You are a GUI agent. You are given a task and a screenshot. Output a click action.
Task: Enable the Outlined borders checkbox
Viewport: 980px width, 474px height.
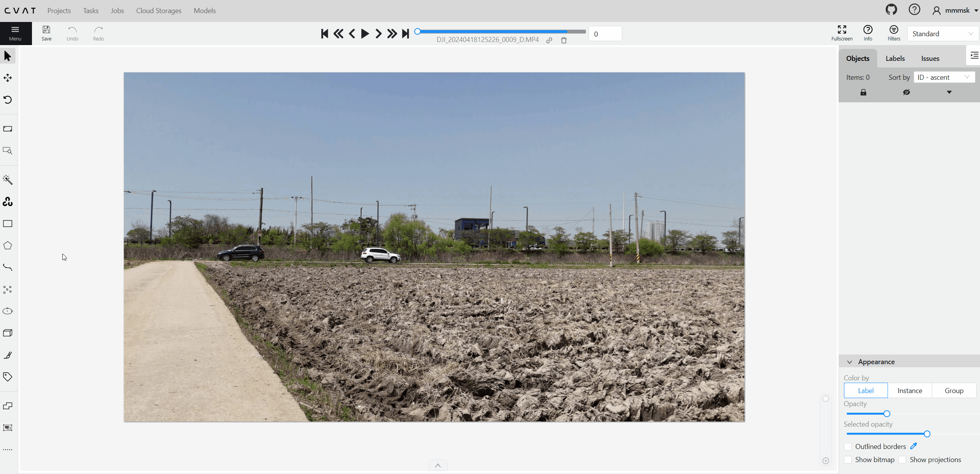coord(848,447)
